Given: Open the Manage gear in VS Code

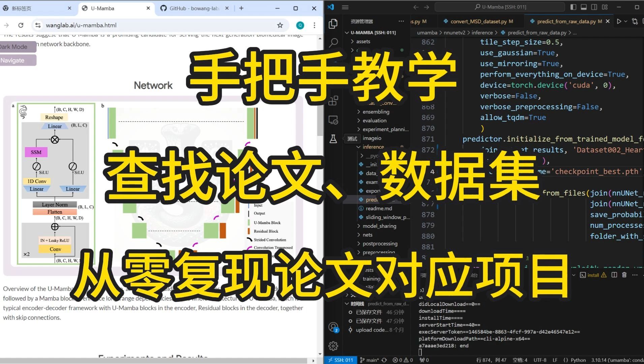Looking at the screenshot, I should (333, 346).
